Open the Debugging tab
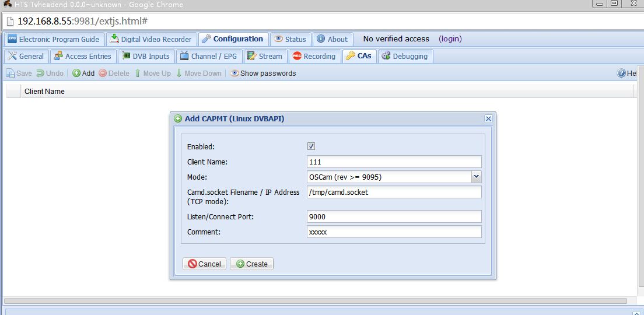Screen dimensions: 644x315 405,56
